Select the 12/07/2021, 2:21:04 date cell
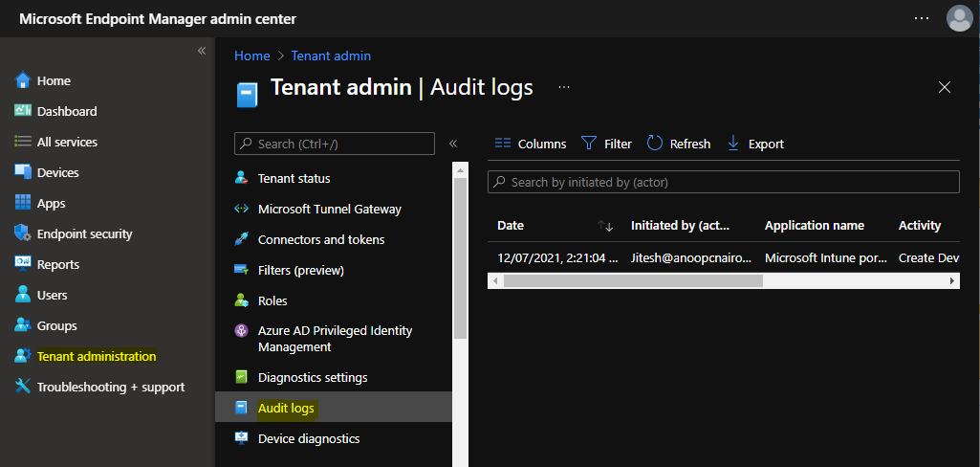This screenshot has width=980, height=467. (x=557, y=257)
